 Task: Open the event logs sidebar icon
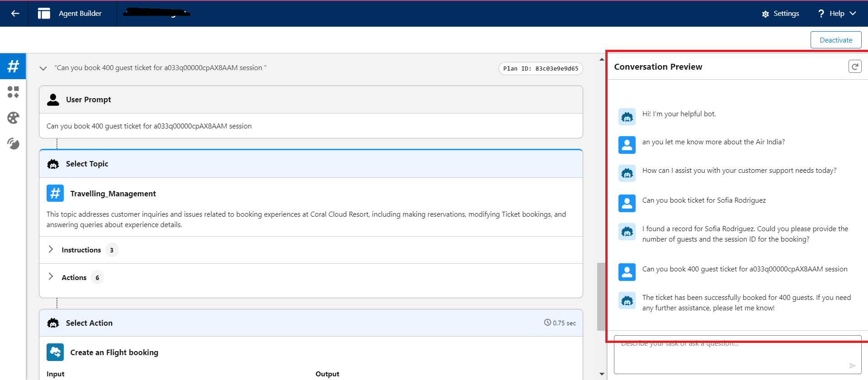(x=13, y=144)
